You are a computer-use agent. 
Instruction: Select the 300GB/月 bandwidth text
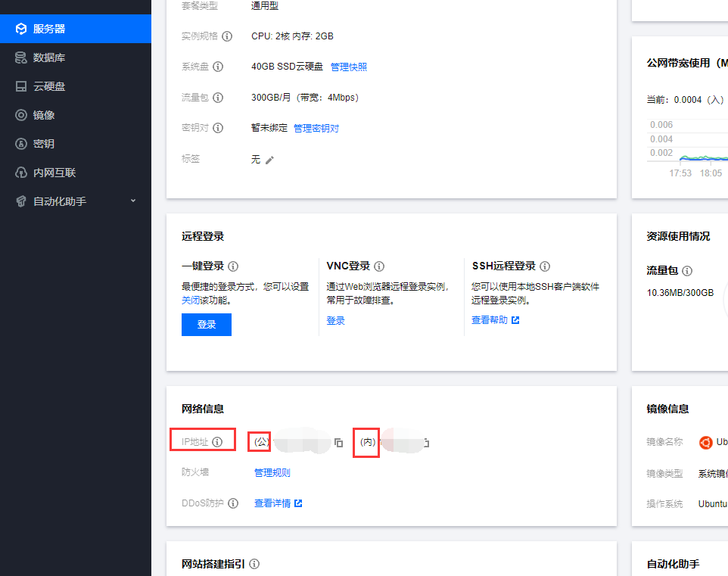(x=305, y=98)
